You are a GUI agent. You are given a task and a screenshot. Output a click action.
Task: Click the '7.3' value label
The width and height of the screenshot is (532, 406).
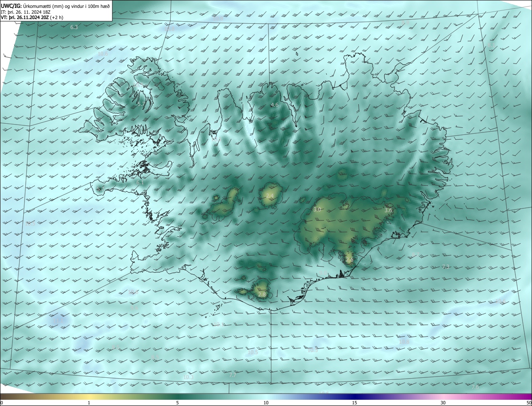click(446, 267)
